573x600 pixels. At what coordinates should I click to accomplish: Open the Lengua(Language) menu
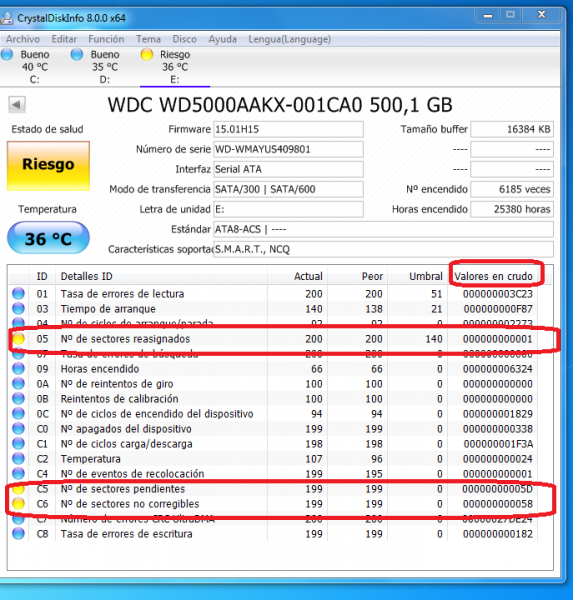(x=289, y=39)
